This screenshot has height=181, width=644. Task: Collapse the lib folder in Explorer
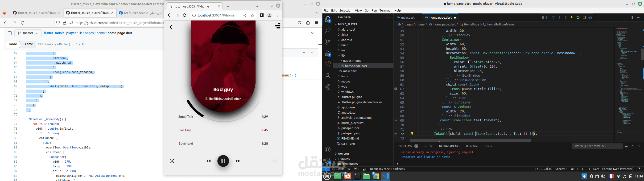pyautogui.click(x=343, y=55)
